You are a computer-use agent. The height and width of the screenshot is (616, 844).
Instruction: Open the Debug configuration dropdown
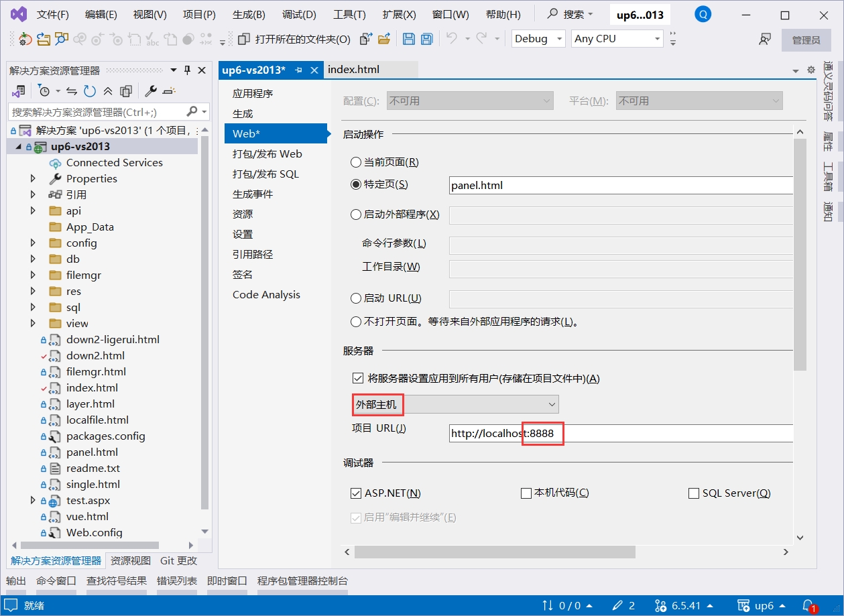pyautogui.click(x=538, y=39)
